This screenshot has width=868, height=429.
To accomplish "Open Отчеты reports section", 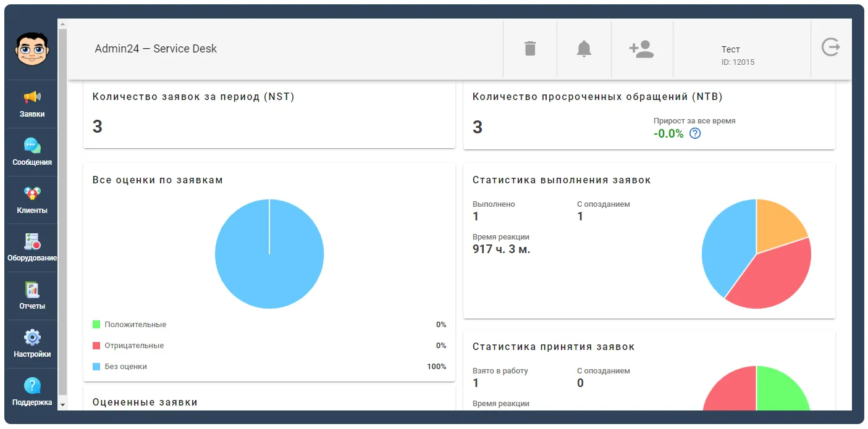I will (x=32, y=296).
